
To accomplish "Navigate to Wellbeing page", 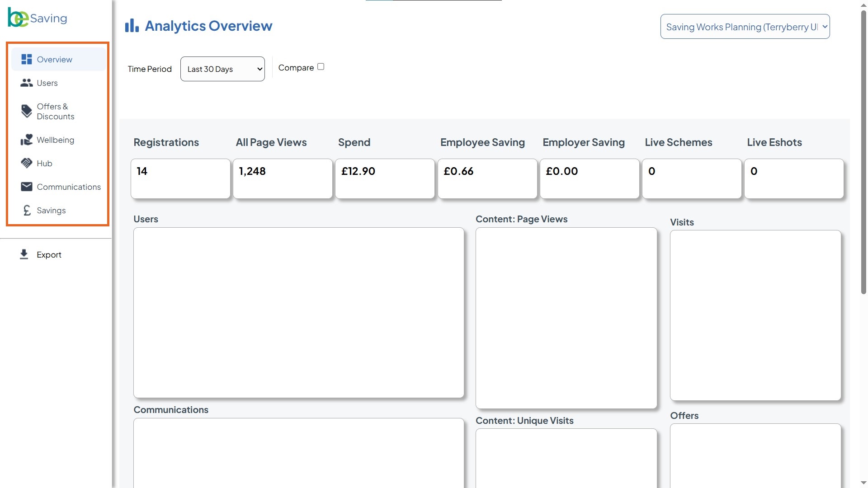I will pyautogui.click(x=59, y=140).
